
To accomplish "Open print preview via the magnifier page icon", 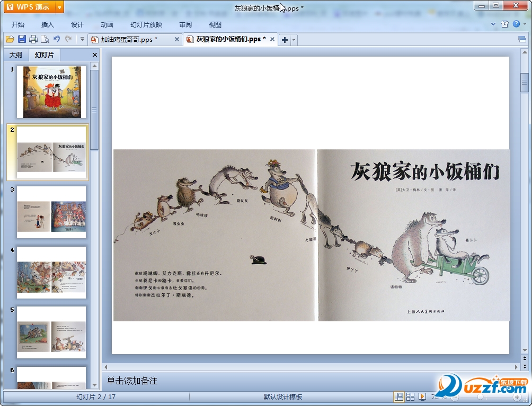I will [45, 39].
